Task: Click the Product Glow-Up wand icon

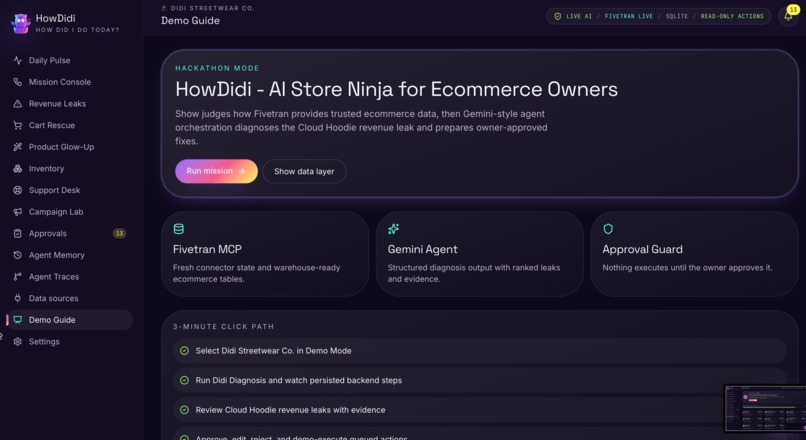Action: pos(17,146)
